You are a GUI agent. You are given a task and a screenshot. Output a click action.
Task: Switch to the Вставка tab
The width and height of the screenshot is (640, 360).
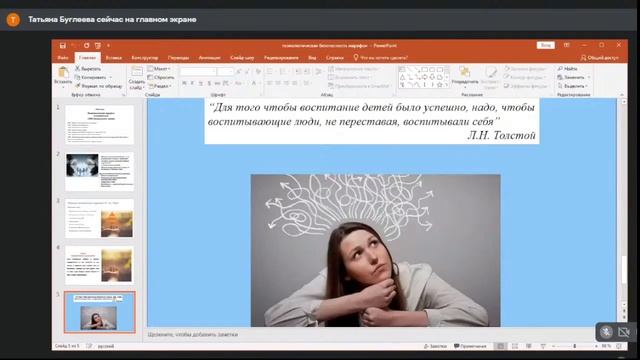pyautogui.click(x=113, y=58)
